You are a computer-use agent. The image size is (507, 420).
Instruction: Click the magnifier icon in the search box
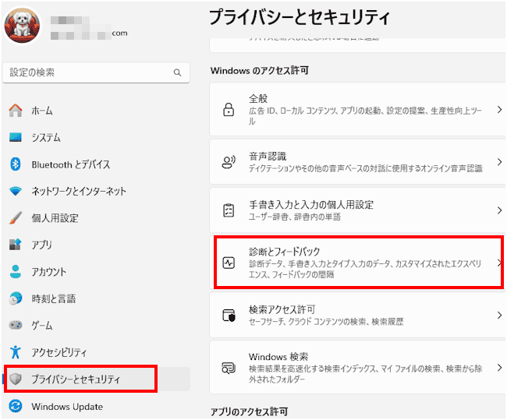pyautogui.click(x=177, y=72)
